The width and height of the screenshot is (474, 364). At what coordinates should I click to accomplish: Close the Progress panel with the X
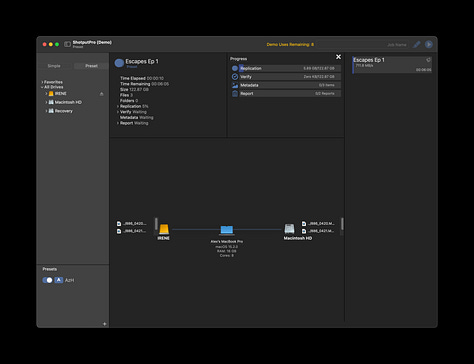pos(338,57)
